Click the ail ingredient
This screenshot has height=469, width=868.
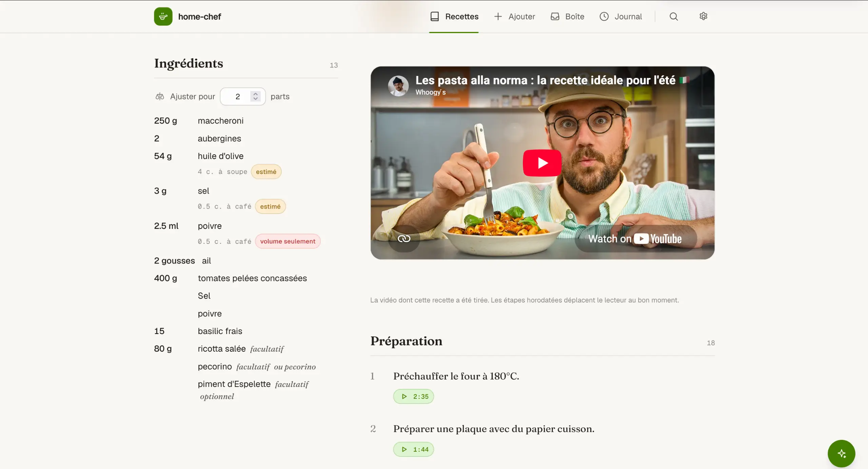click(206, 261)
